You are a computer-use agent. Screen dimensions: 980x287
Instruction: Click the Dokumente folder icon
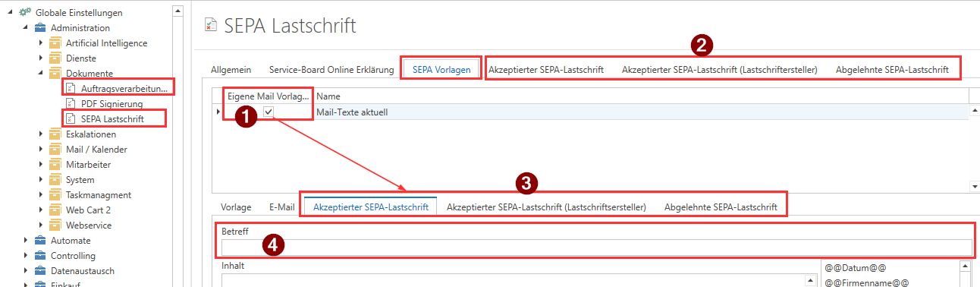point(55,73)
